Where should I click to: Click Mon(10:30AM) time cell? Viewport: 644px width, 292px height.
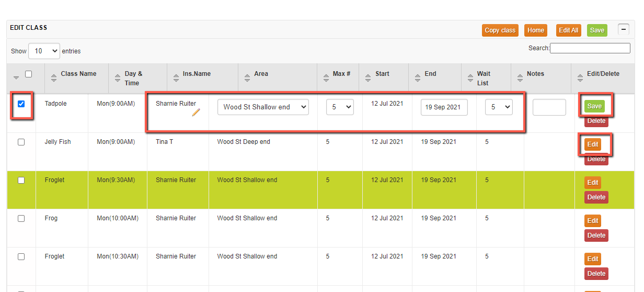point(118,256)
